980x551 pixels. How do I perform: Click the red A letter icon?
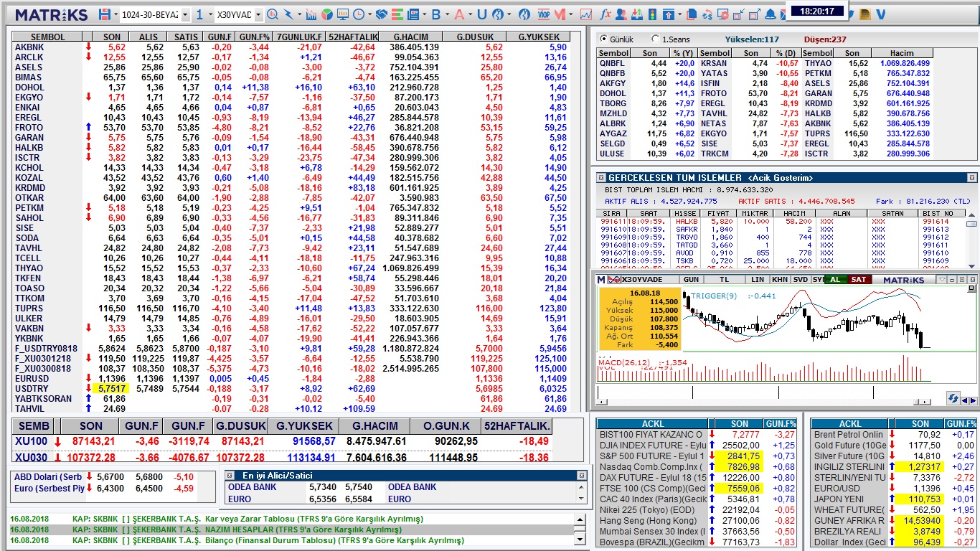tap(459, 14)
